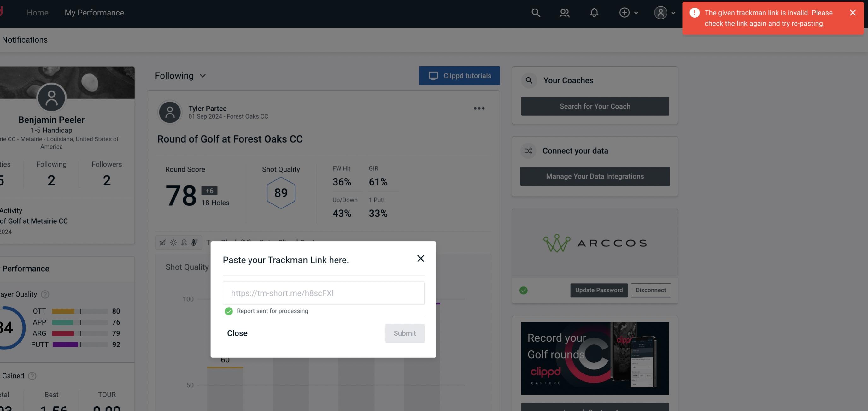This screenshot has width=868, height=411.
Task: Click the user profile avatar icon
Action: (x=660, y=12)
